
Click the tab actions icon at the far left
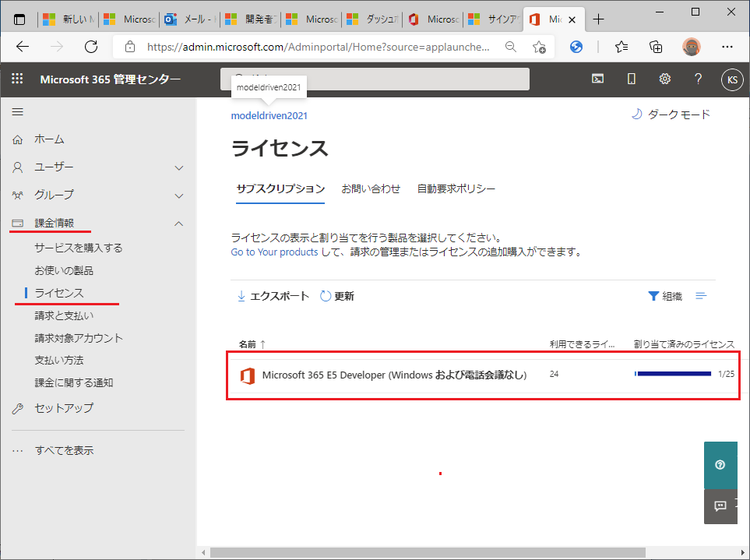pos(19,19)
